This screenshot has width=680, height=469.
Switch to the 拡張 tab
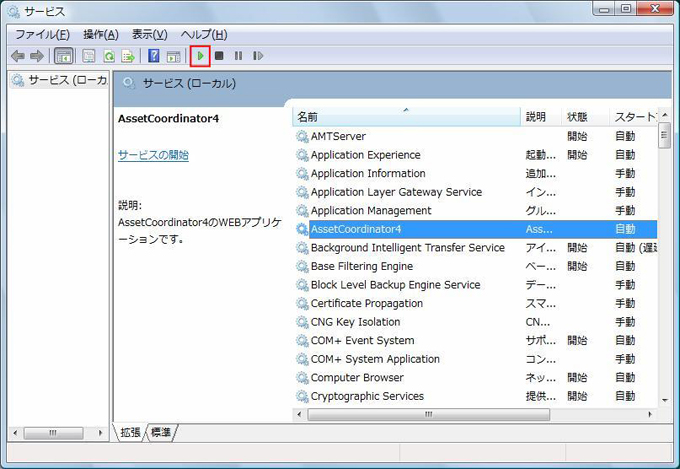coord(130,432)
